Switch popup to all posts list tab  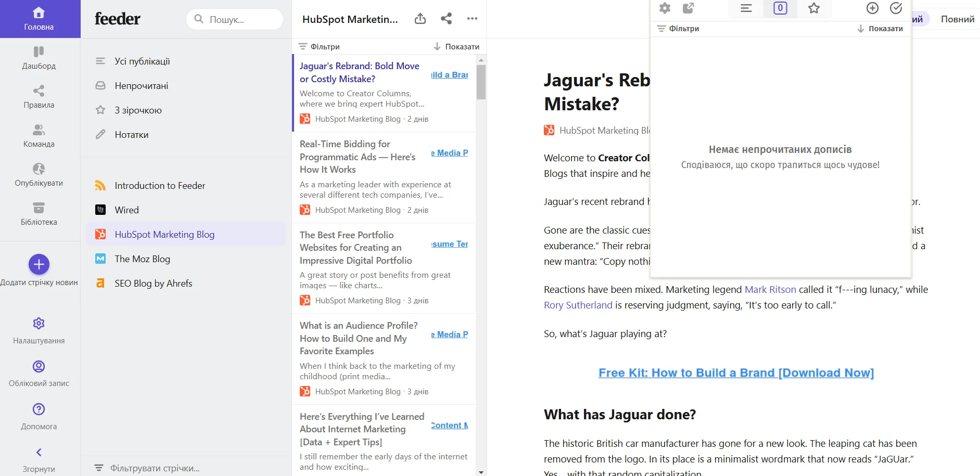(x=746, y=8)
